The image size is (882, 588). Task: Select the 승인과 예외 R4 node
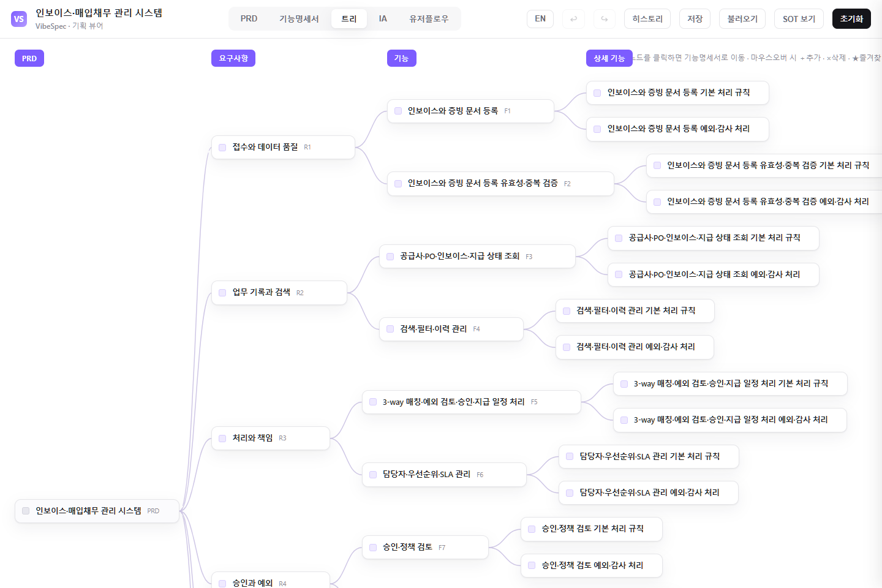271,581
